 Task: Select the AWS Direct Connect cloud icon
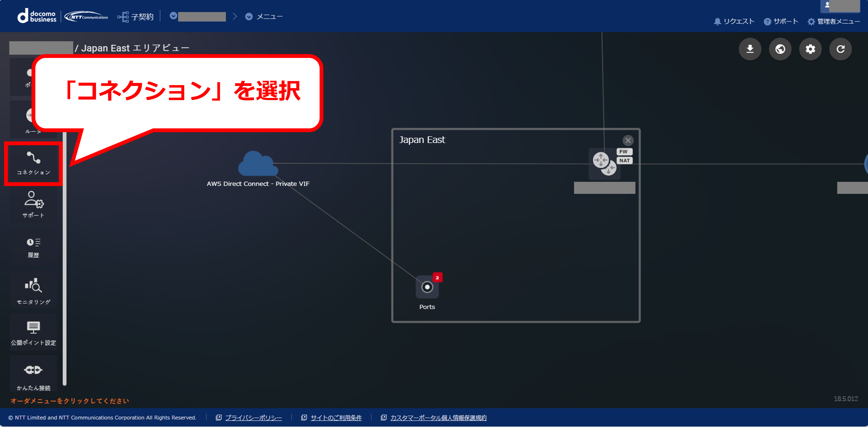[258, 163]
